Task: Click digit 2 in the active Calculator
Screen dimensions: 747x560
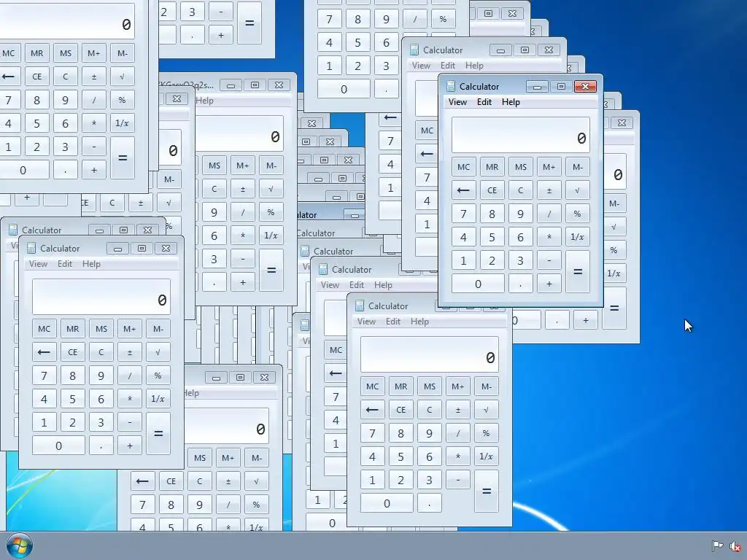Action: coord(492,260)
